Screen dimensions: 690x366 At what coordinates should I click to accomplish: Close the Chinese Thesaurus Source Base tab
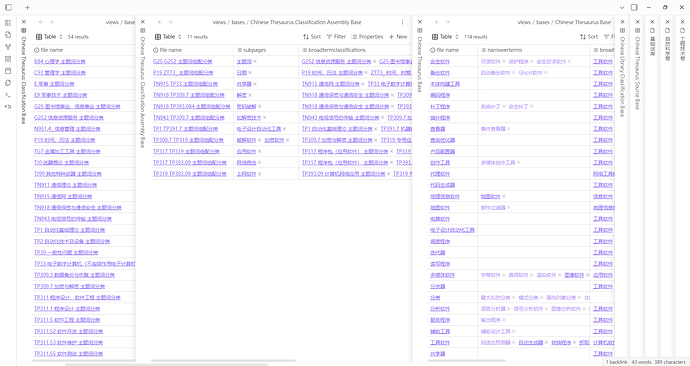pos(637,22)
